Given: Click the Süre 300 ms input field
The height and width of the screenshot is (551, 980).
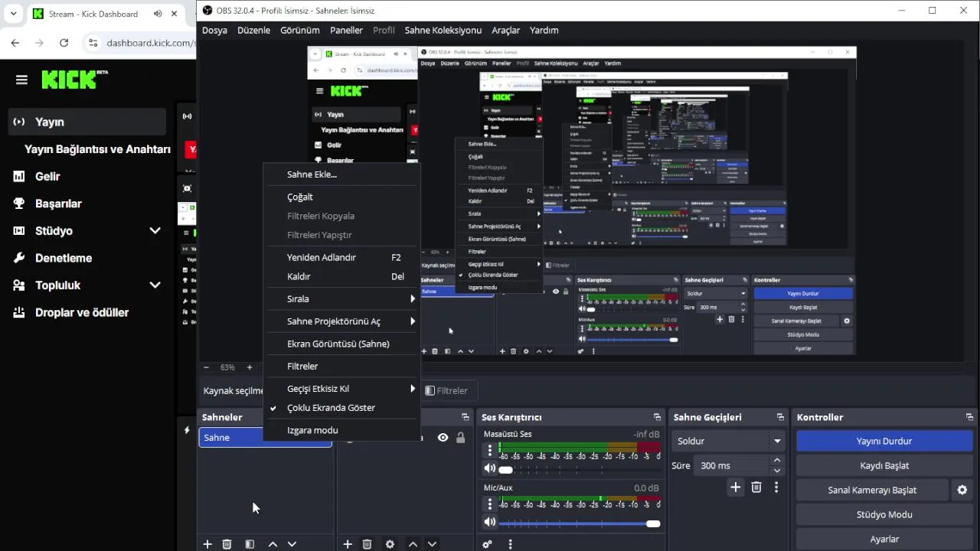Looking at the screenshot, I should pyautogui.click(x=731, y=465).
